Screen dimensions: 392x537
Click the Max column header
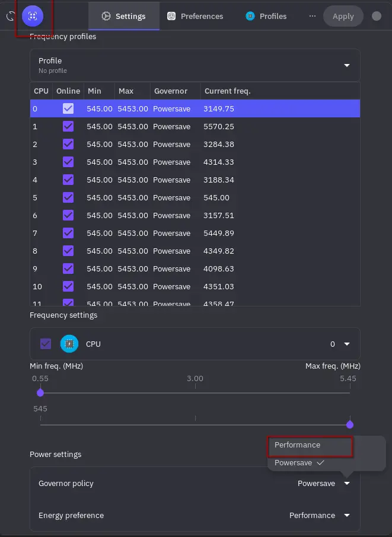[133, 91]
